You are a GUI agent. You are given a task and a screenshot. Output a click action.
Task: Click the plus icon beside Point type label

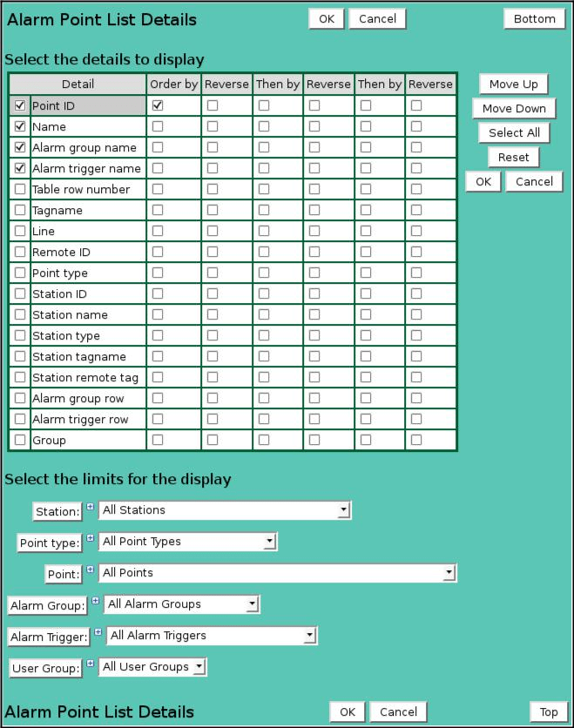click(x=90, y=538)
